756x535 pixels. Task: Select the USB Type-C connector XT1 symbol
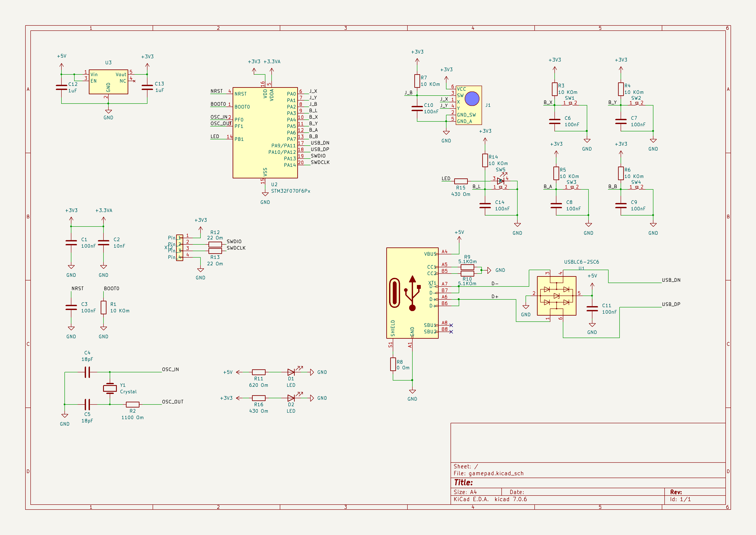(x=412, y=293)
